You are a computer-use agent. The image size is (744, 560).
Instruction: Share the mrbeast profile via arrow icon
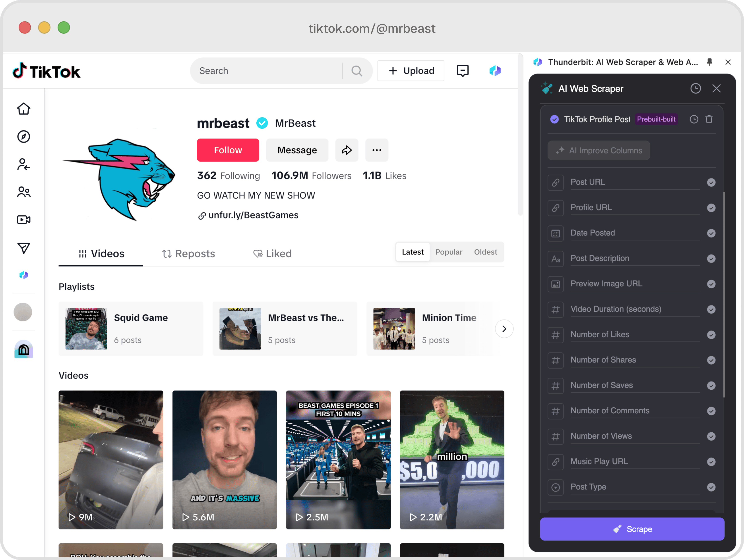[347, 150]
